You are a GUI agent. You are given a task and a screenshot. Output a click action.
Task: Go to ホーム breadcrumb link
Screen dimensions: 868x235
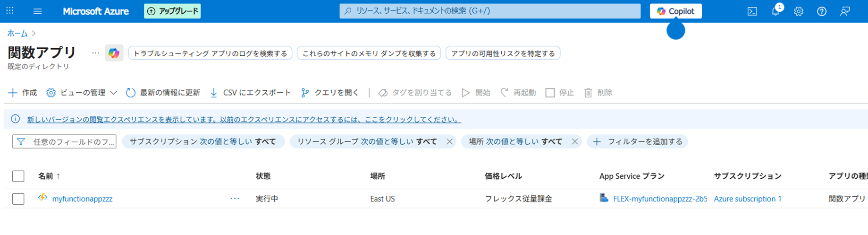pos(17,33)
